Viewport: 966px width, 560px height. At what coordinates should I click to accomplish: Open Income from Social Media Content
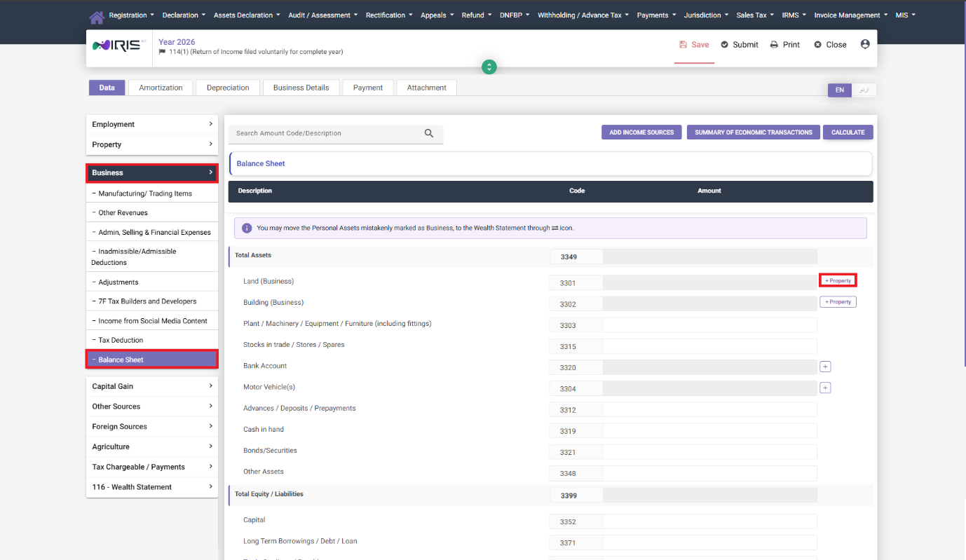[152, 321]
